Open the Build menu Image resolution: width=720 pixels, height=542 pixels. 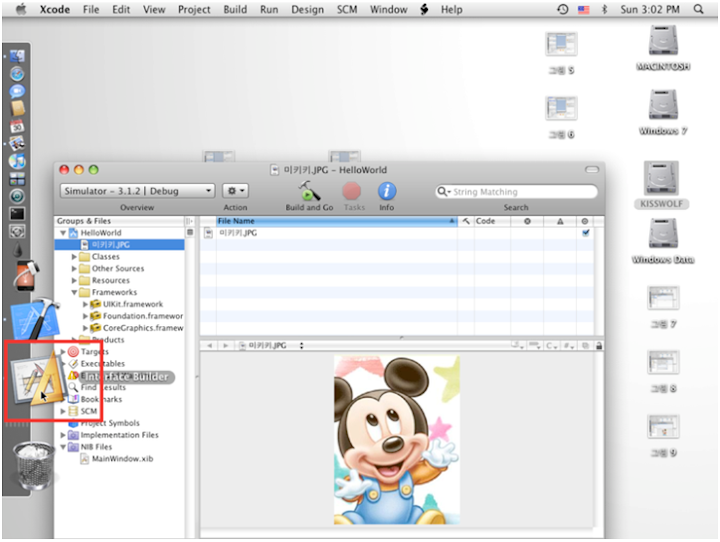(235, 9)
